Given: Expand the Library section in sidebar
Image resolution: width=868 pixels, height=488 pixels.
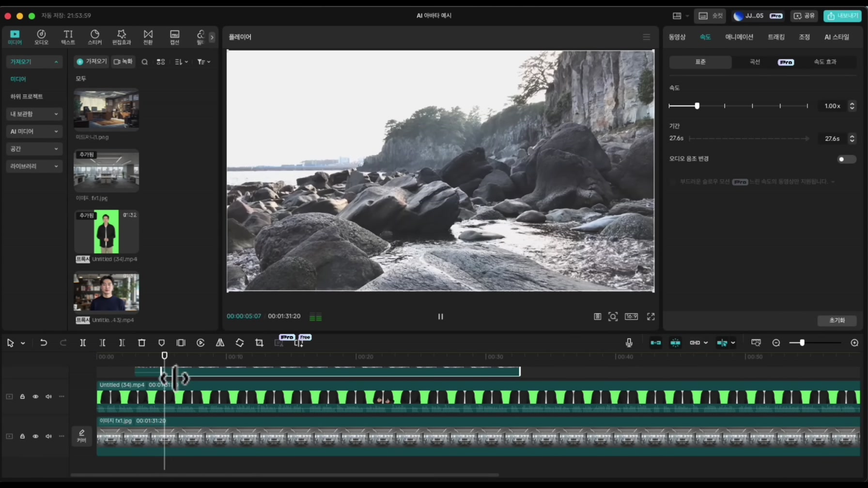Looking at the screenshot, I should click(x=34, y=166).
